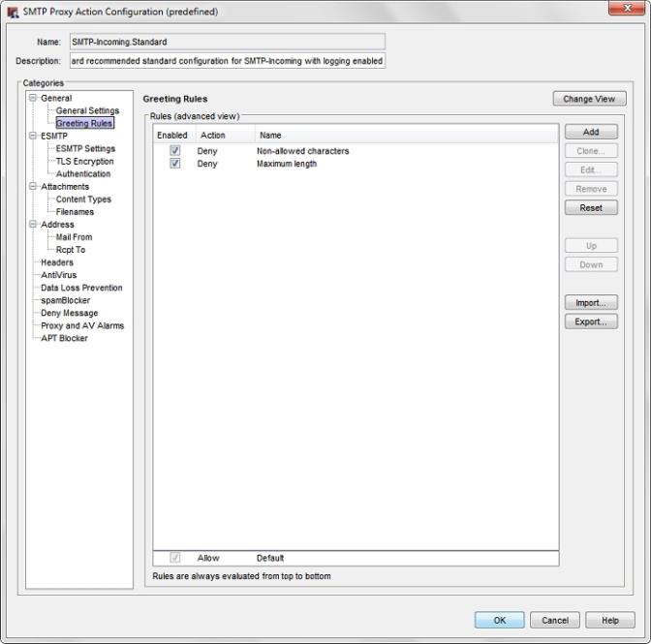This screenshot has height=644, width=651.
Task: Click the Clone button
Action: pos(591,151)
